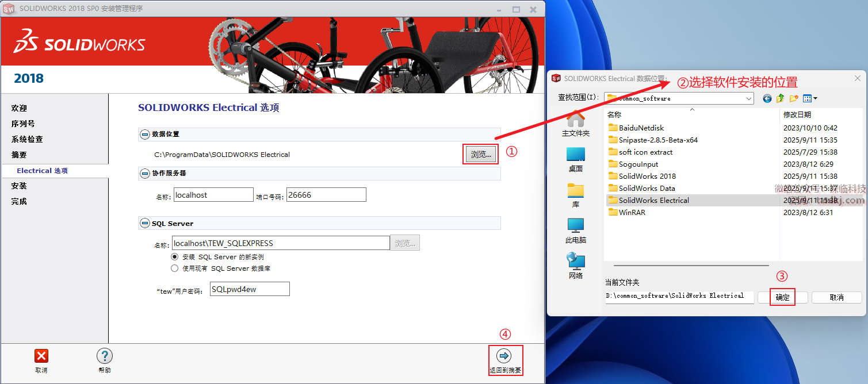Select 完成 in installer sidebar
Screen dimensions: 868x384
click(19, 201)
